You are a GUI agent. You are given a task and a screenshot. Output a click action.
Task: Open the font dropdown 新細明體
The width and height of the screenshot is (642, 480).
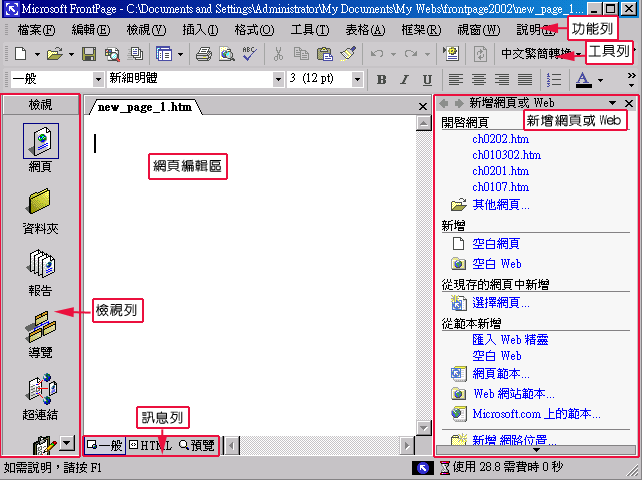(x=278, y=79)
